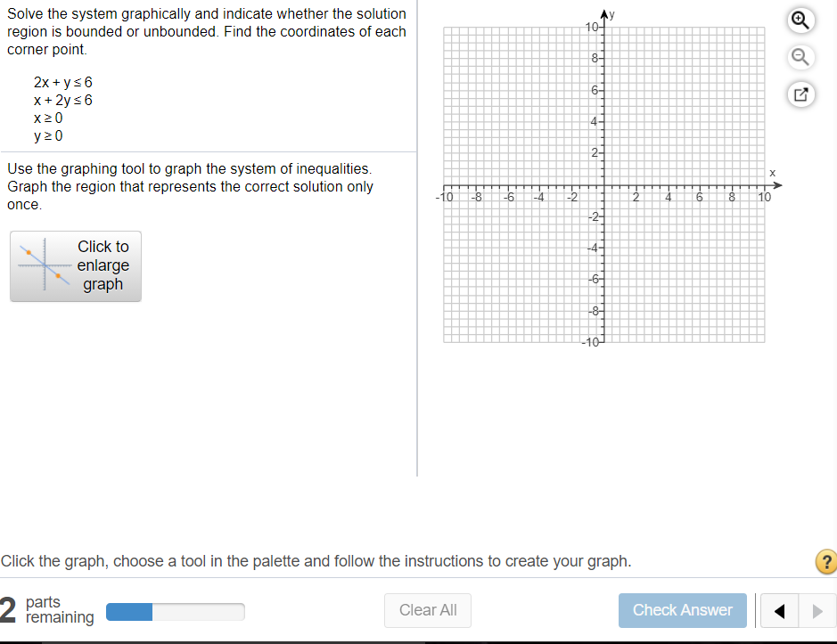Open the graph in a pop-out window
The image size is (837, 644).
pyautogui.click(x=800, y=94)
